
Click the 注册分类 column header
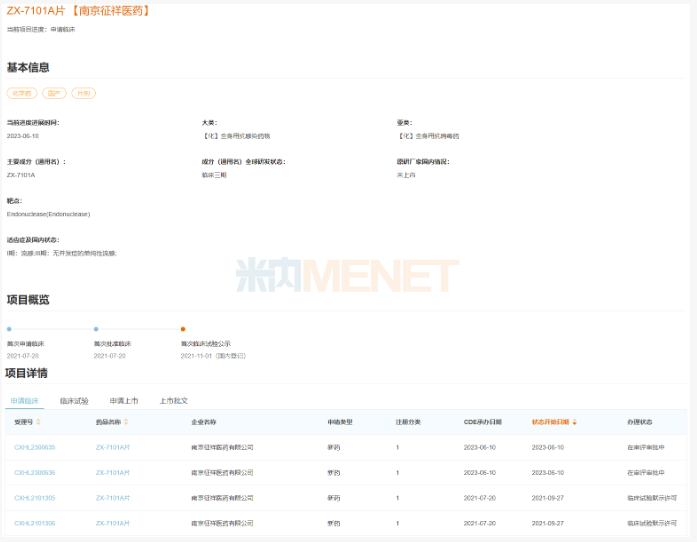(408, 422)
